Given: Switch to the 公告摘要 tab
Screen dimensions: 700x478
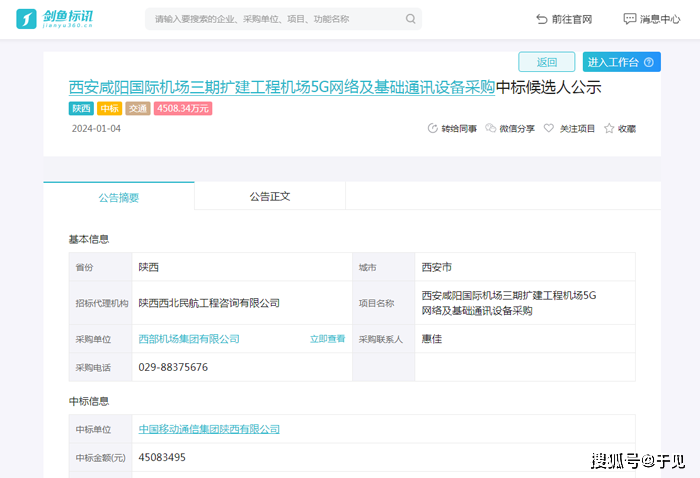Looking at the screenshot, I should click(x=119, y=197).
